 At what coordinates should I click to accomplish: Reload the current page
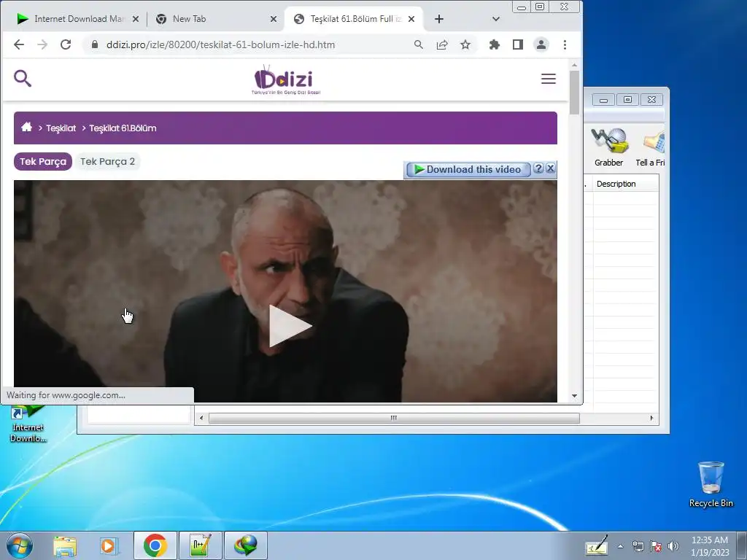pos(66,44)
